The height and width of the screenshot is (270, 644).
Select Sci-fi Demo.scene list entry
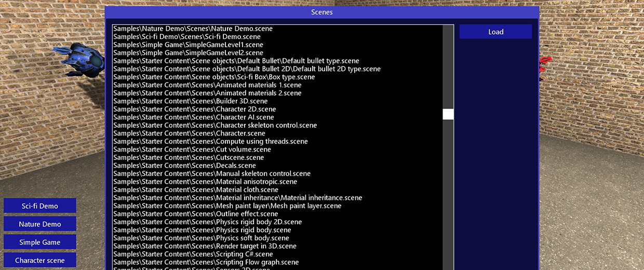coord(187,37)
